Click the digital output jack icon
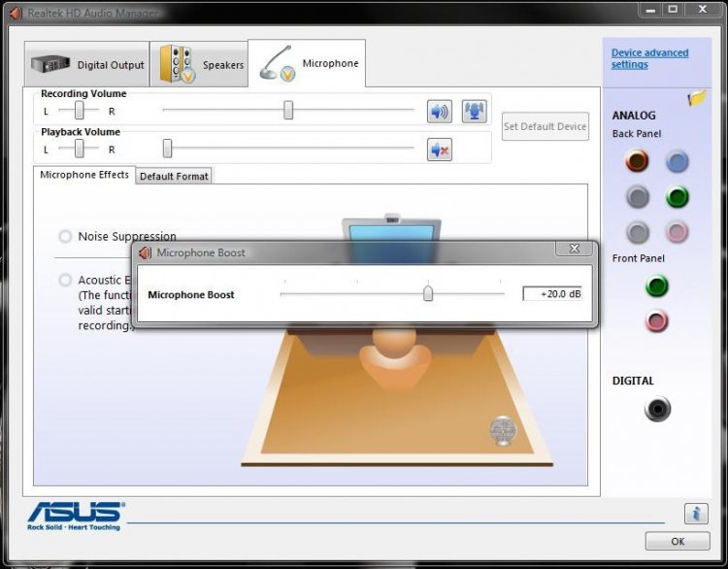 click(x=657, y=409)
